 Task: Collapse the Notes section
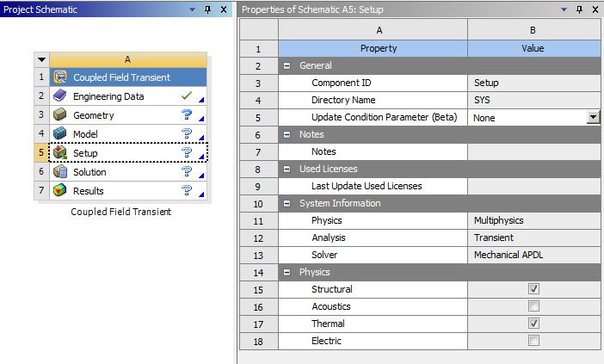[x=287, y=134]
